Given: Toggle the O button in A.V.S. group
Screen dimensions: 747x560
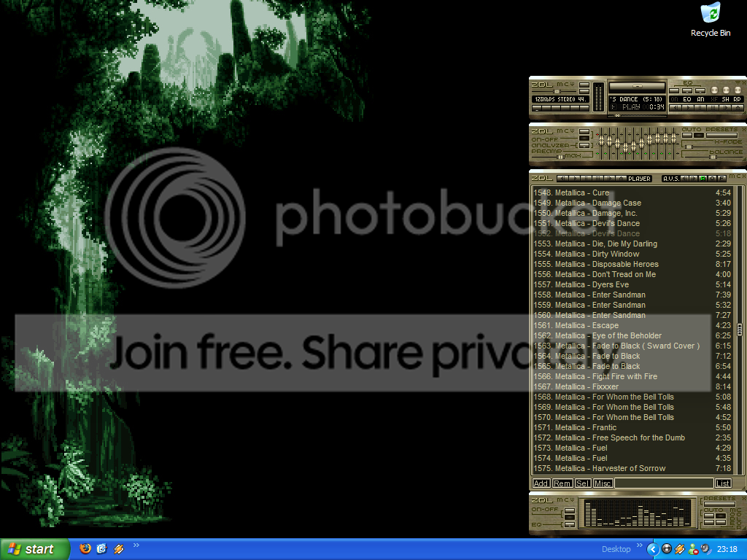Looking at the screenshot, I should tap(712, 179).
